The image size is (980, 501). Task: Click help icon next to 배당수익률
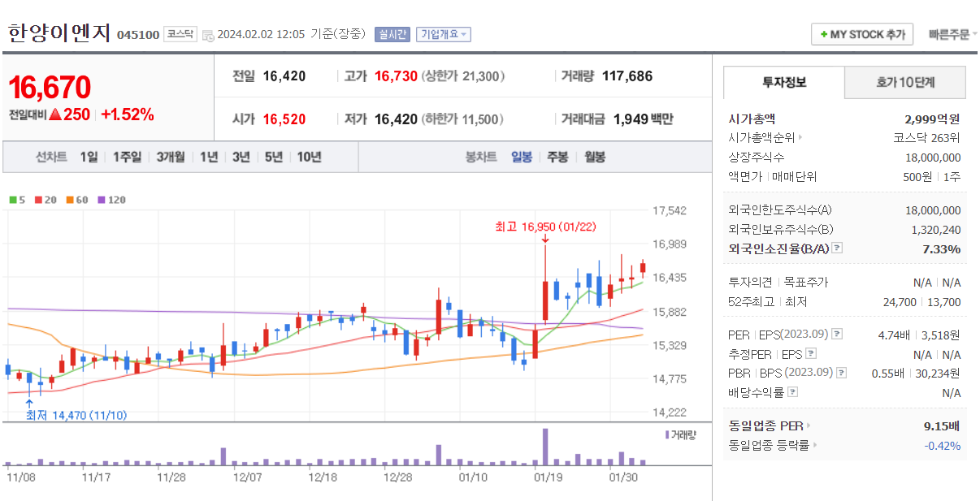[793, 392]
